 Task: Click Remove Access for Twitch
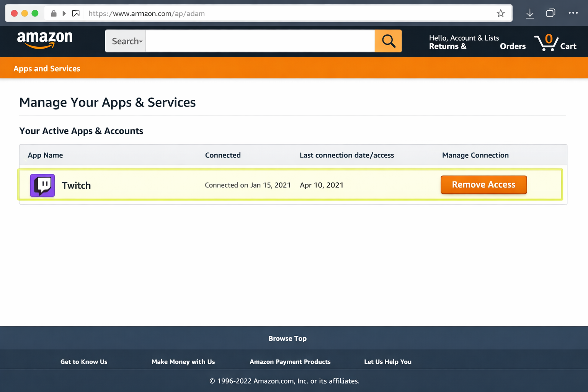point(483,185)
